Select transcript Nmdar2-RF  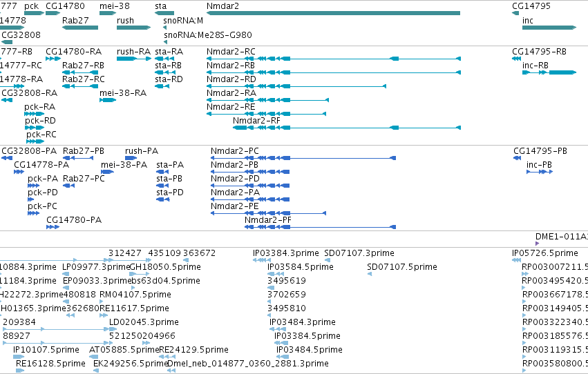coord(256,121)
